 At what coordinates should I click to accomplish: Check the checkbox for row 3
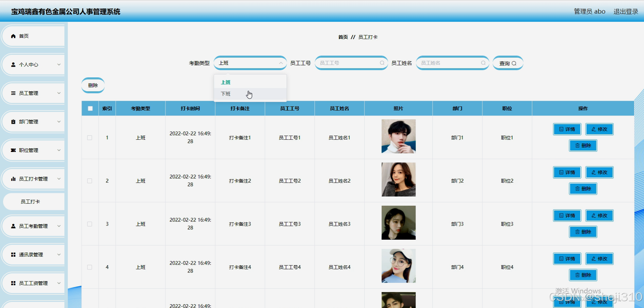[x=90, y=224]
